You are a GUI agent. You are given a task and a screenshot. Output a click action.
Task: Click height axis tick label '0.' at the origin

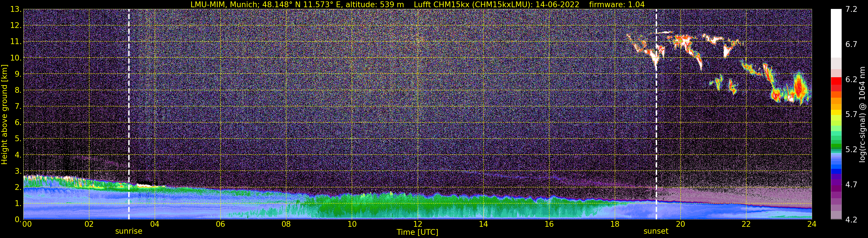(x=18, y=220)
